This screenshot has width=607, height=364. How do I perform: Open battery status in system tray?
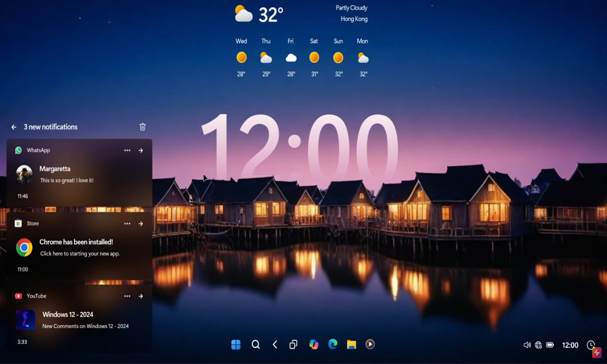tap(550, 345)
